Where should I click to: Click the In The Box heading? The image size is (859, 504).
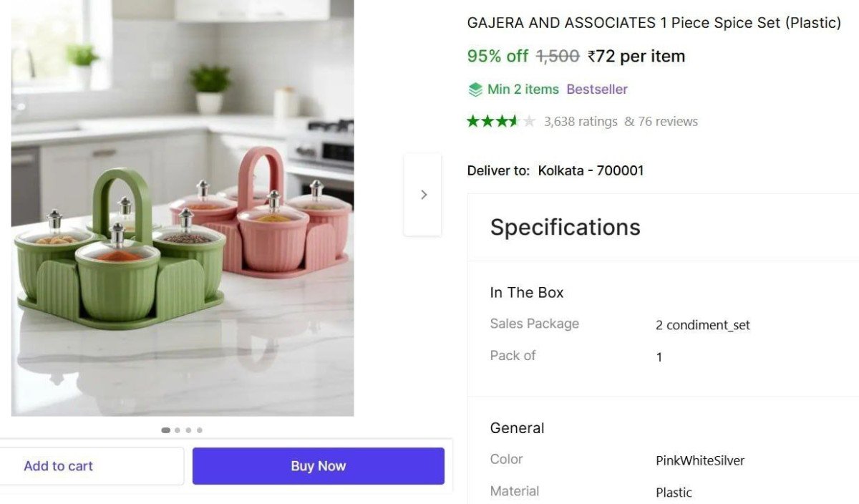pyautogui.click(x=526, y=292)
